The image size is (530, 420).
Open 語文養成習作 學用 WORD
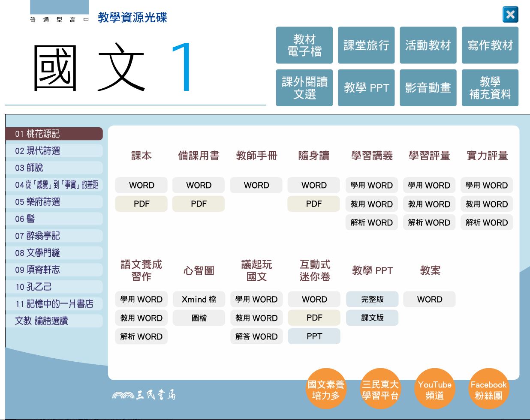pyautogui.click(x=142, y=299)
